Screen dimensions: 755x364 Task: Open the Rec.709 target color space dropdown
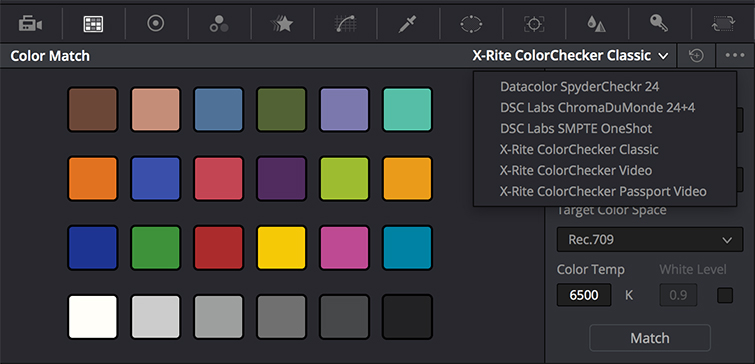650,239
